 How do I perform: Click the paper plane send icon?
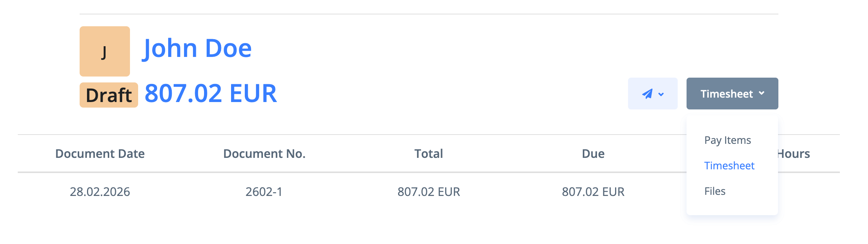pos(647,94)
